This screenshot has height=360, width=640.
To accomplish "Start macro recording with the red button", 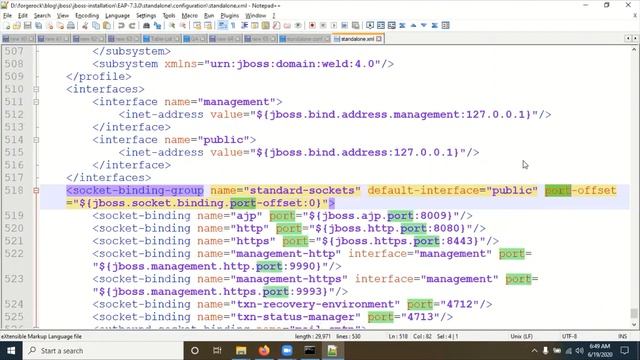I will click(312, 25).
